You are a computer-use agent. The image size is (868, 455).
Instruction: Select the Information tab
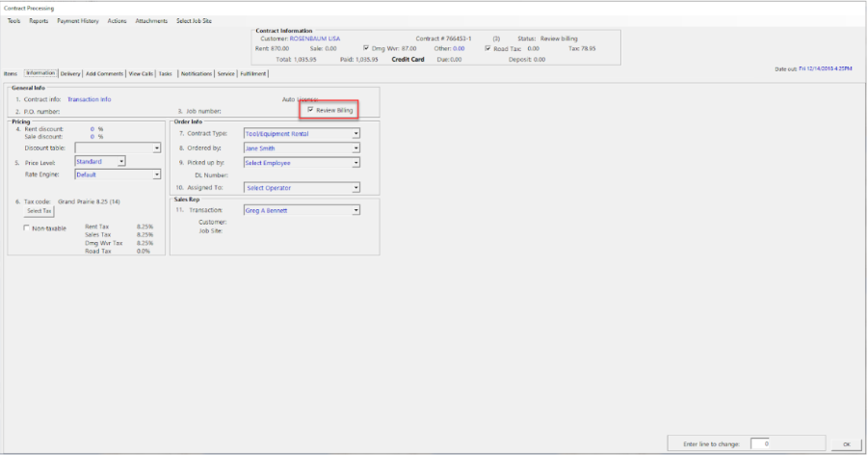tap(40, 73)
